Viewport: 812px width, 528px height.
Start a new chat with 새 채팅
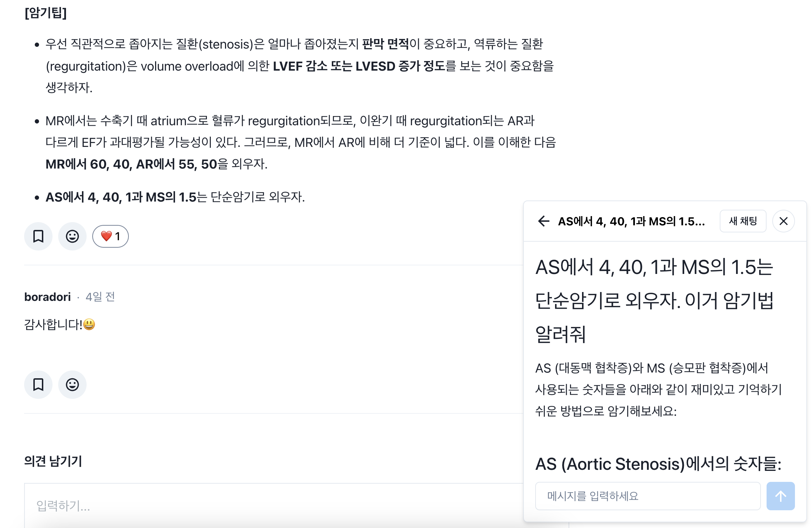click(x=743, y=221)
